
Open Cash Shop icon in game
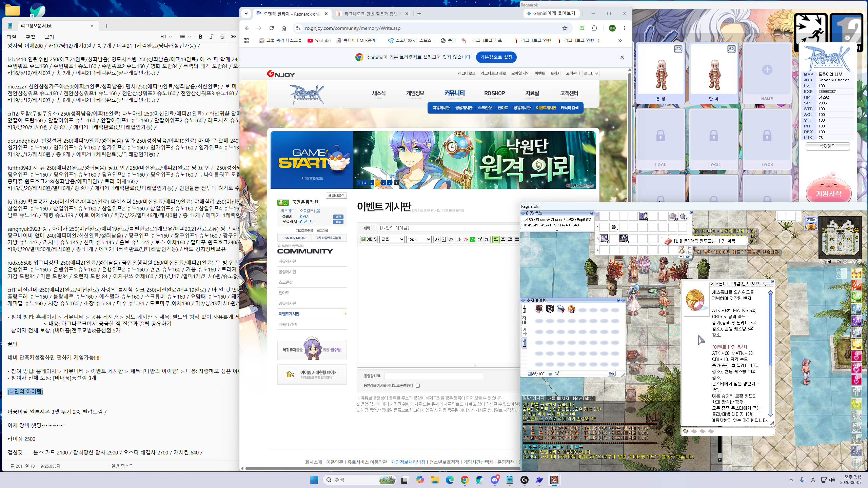[811, 223]
